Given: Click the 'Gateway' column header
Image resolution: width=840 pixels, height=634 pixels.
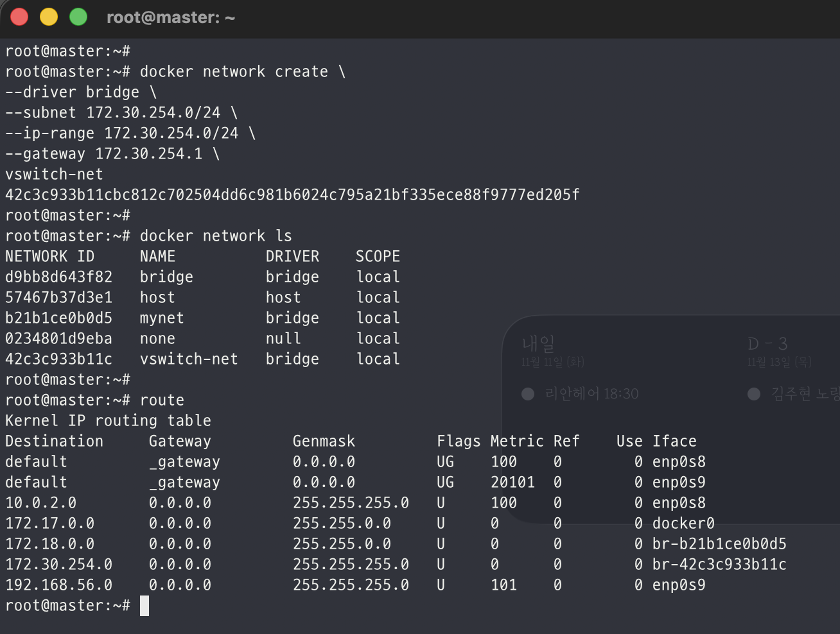Looking at the screenshot, I should [x=180, y=441].
